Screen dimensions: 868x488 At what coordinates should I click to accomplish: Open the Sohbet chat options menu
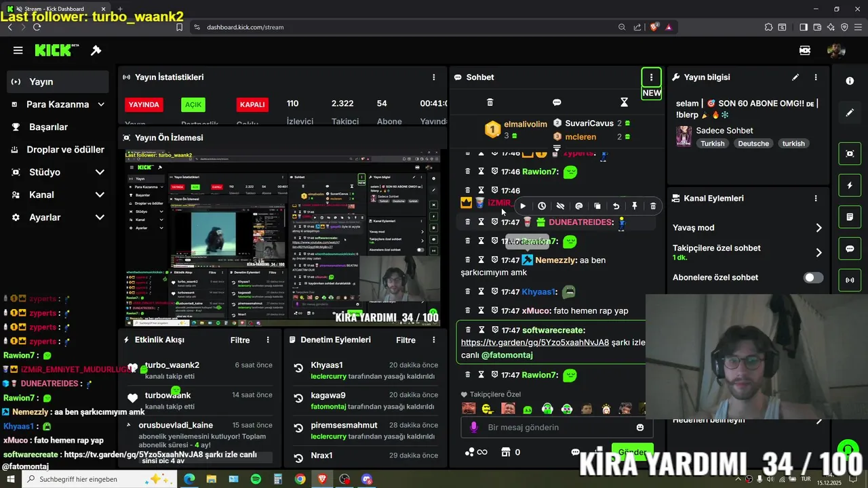pos(651,77)
